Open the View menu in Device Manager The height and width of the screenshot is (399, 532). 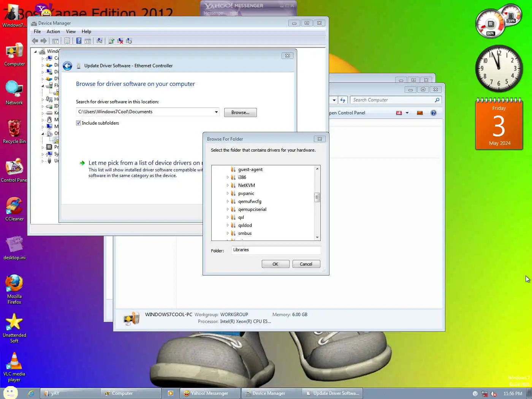[71, 32]
